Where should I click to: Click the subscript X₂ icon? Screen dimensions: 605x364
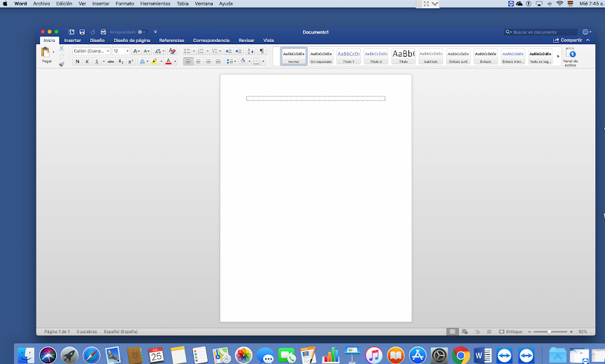coord(121,61)
